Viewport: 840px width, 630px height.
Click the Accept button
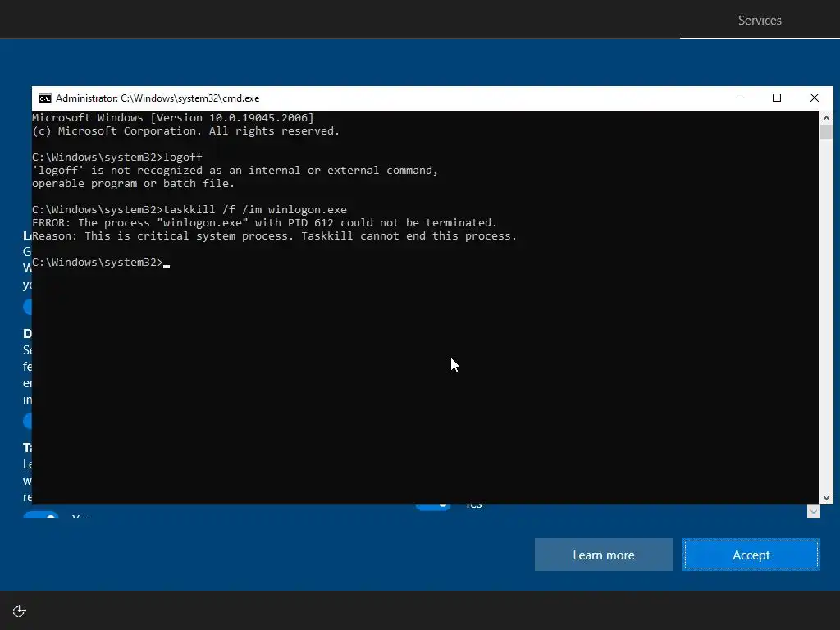751,555
